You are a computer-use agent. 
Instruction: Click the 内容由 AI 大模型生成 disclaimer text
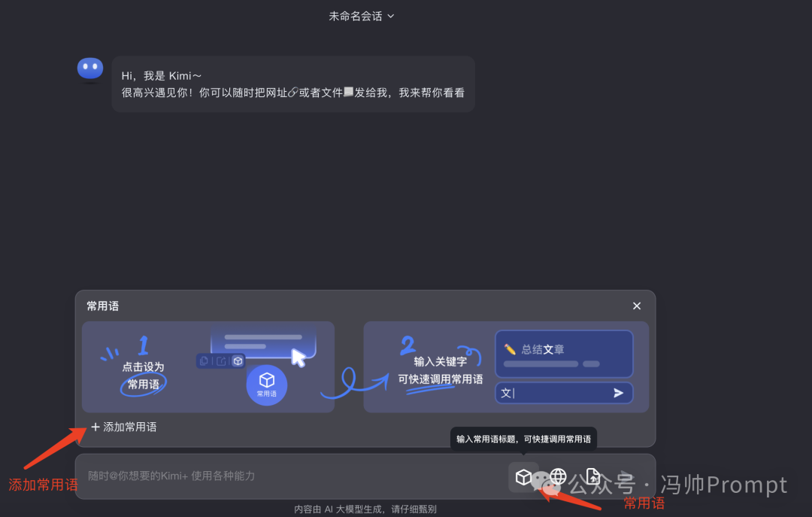pos(365,509)
